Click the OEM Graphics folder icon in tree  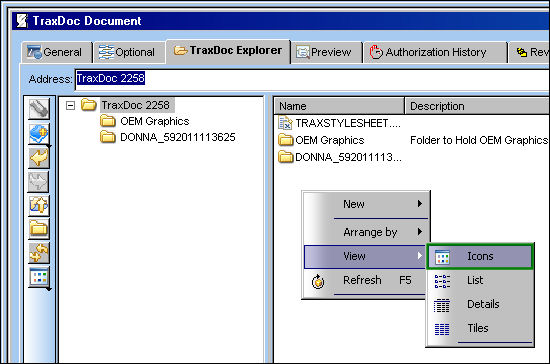coord(108,121)
